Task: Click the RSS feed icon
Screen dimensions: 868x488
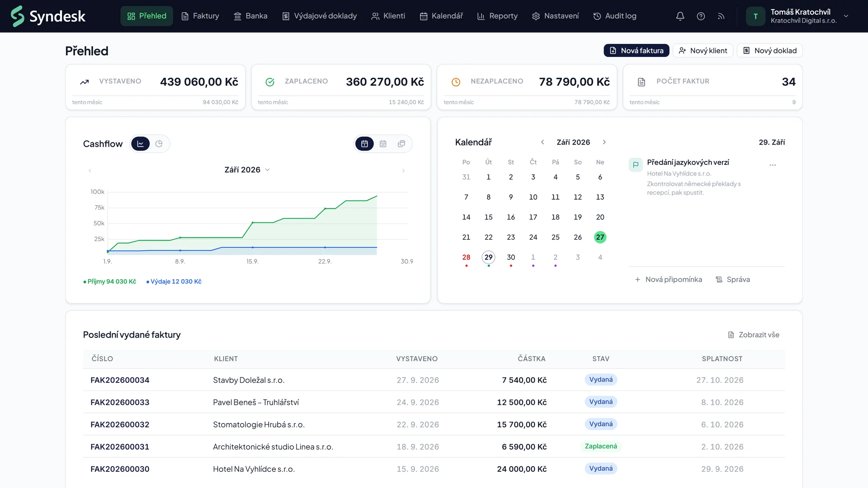Action: (x=721, y=16)
